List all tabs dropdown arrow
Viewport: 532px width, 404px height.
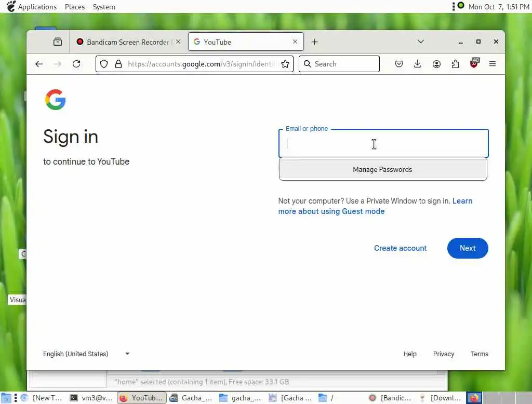coord(421,42)
